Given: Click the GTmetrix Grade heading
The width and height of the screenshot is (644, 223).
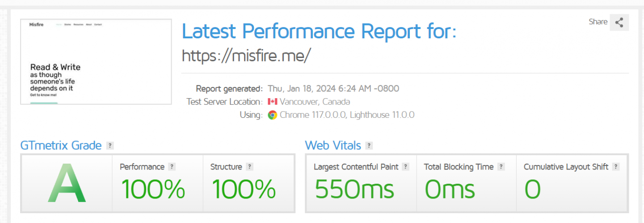Looking at the screenshot, I should point(61,145).
